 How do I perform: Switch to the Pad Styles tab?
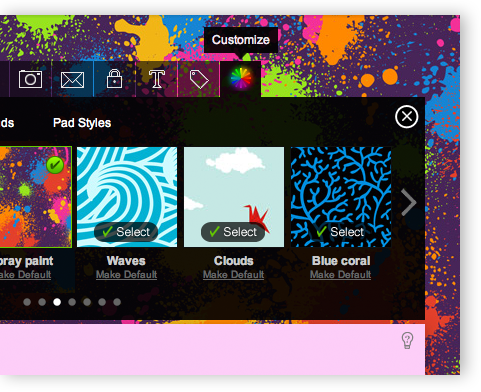[x=82, y=123]
